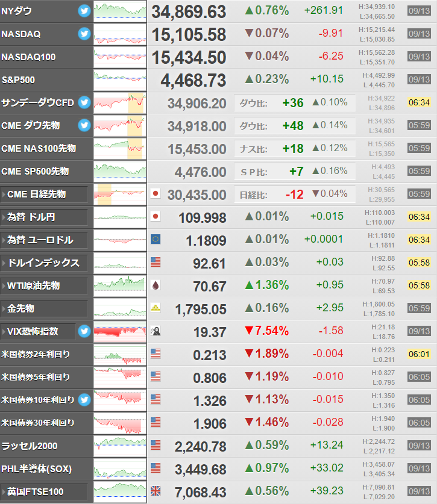Viewport: 437px width, 504px height.
Task: Click the 日経比 -12 box
Action: coord(295,194)
